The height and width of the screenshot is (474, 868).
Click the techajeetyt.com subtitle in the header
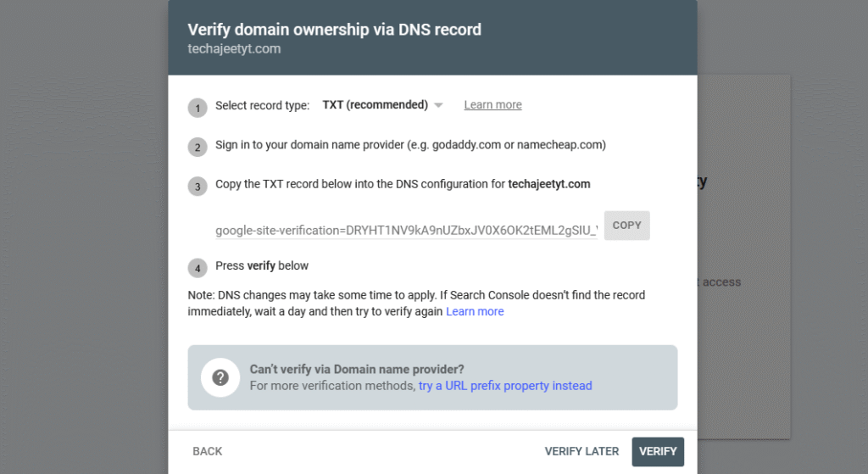click(x=234, y=49)
